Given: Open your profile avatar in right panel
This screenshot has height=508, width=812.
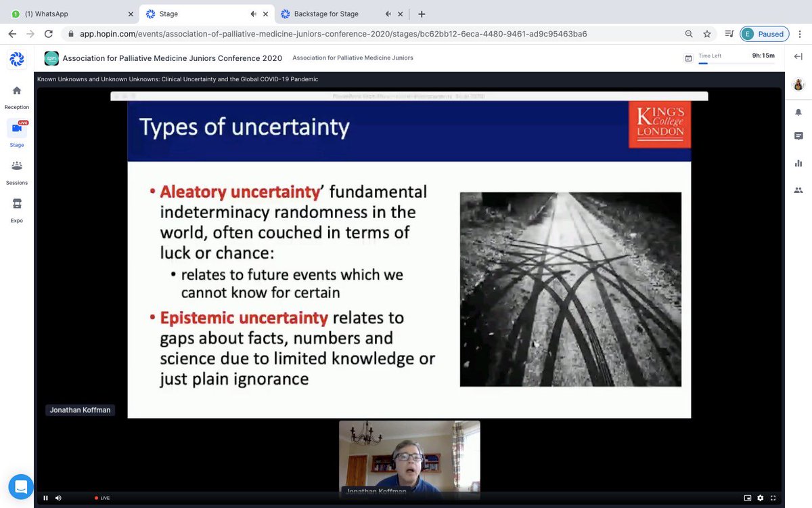Looking at the screenshot, I should pos(798,85).
